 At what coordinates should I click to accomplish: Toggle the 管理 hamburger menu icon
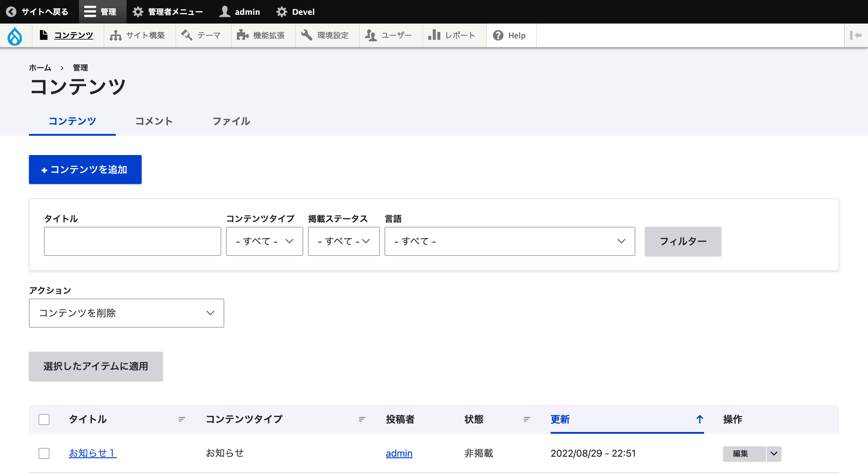click(90, 12)
